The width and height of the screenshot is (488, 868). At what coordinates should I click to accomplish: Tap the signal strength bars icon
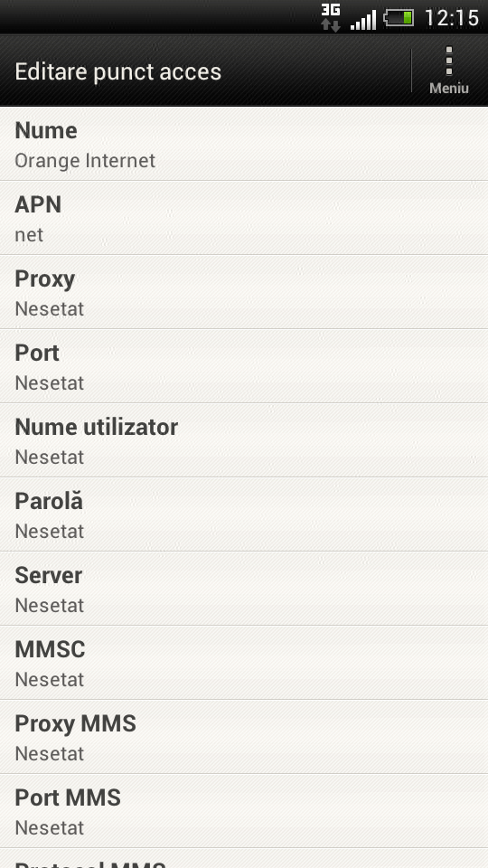click(363, 20)
